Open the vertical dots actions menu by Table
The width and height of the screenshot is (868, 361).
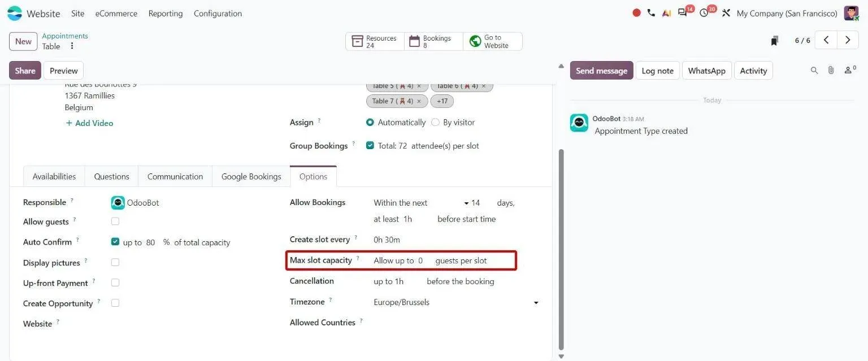(72, 46)
